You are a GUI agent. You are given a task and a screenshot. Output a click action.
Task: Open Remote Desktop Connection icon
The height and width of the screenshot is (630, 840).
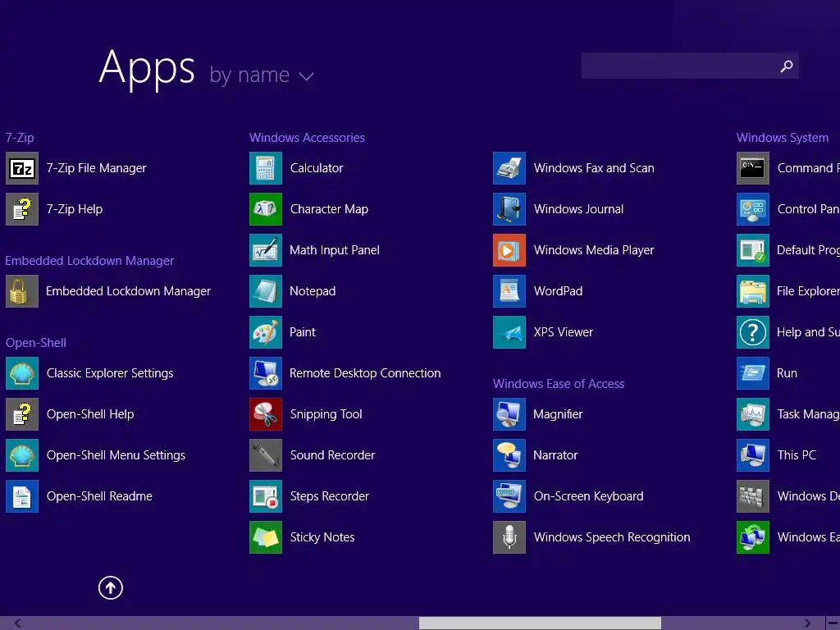(266, 373)
